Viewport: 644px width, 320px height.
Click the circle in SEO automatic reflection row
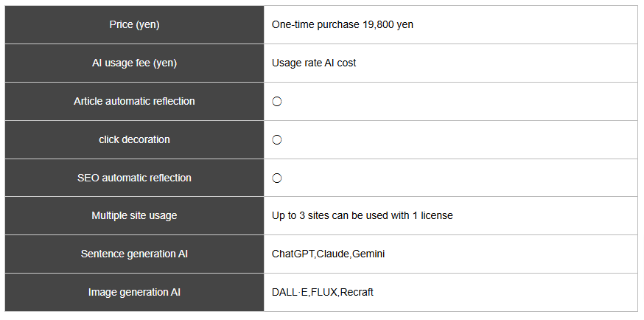(277, 178)
